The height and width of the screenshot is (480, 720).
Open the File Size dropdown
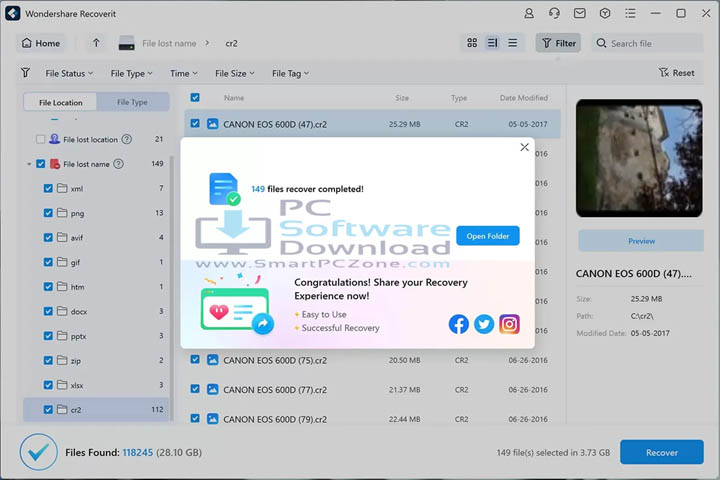point(235,73)
